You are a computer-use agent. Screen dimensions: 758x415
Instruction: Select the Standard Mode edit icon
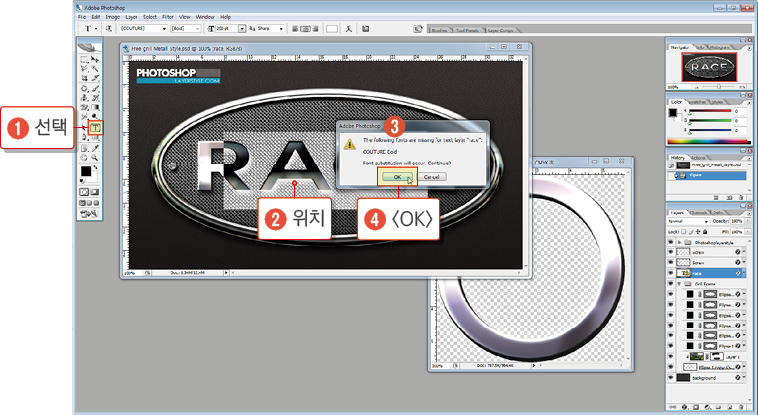click(85, 192)
